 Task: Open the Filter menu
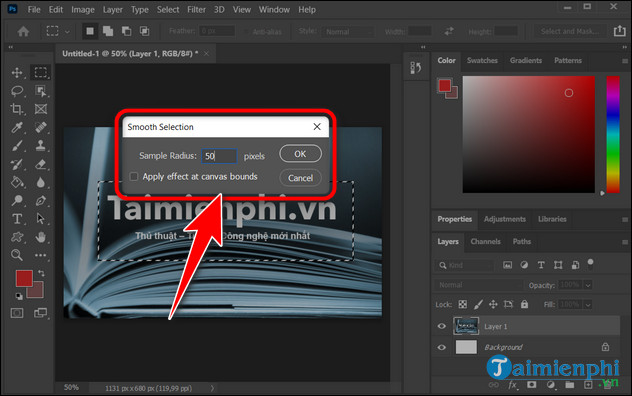coord(196,9)
